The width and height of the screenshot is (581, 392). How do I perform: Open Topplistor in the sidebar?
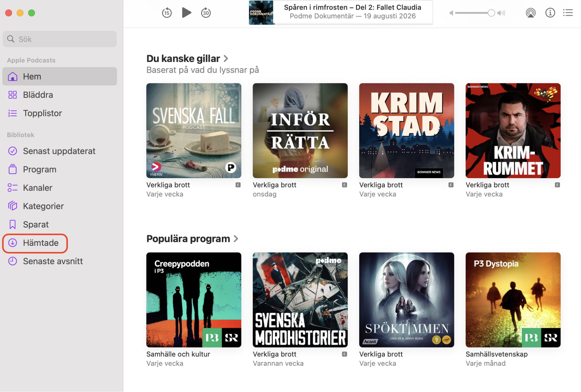(x=60, y=113)
